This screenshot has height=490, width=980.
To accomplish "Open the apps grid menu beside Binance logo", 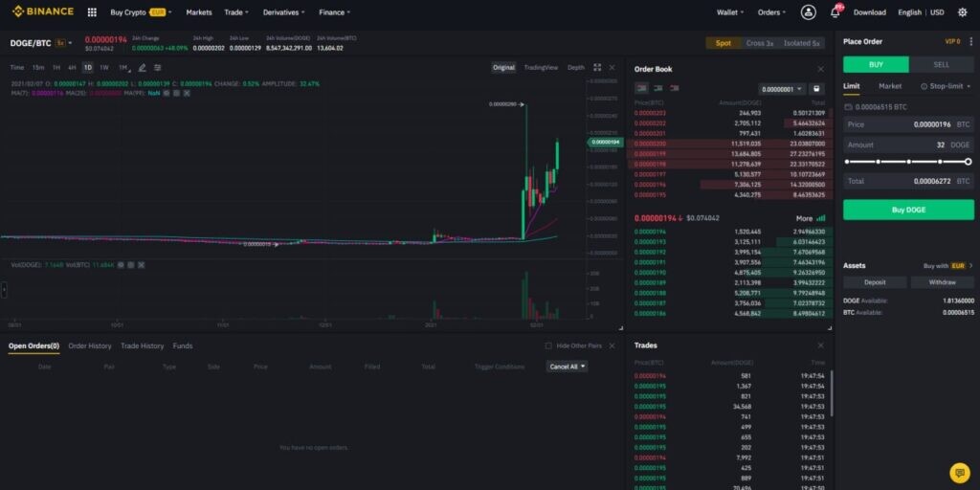I will click(x=92, y=12).
